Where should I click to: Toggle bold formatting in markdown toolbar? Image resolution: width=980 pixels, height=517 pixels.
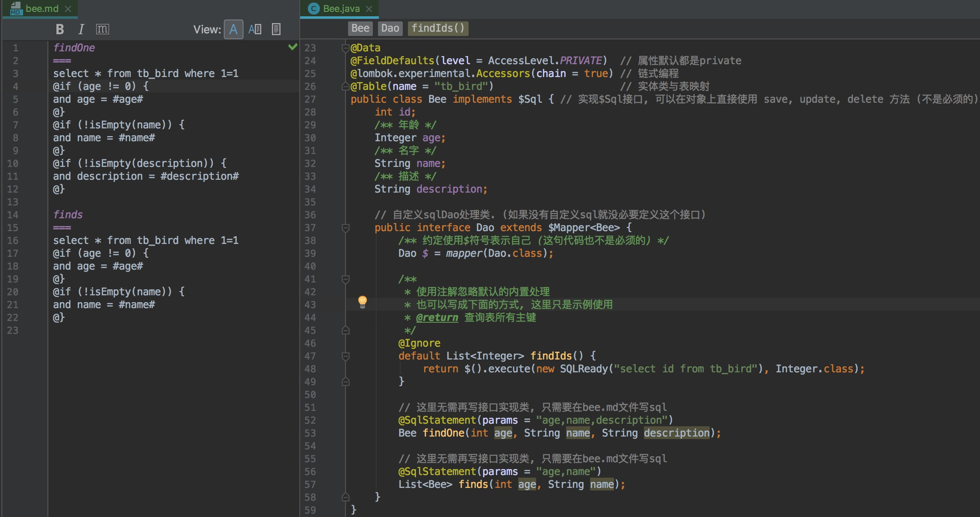click(x=60, y=29)
